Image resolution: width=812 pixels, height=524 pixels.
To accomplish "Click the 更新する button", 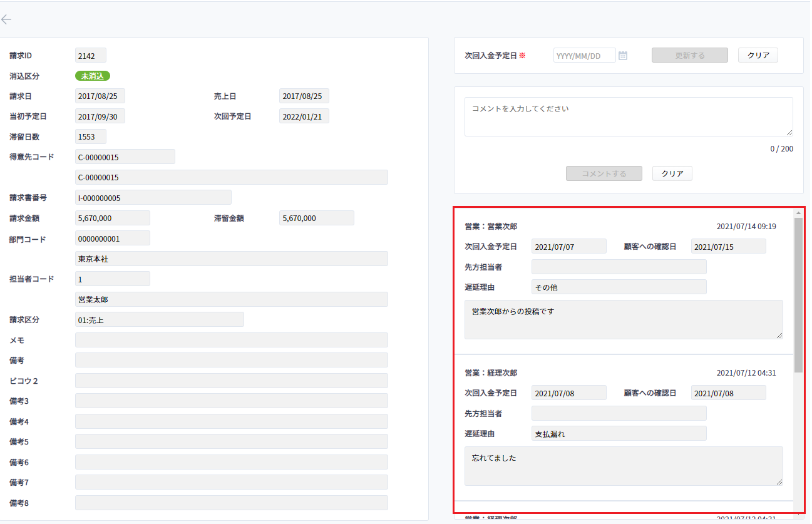I will [x=690, y=55].
